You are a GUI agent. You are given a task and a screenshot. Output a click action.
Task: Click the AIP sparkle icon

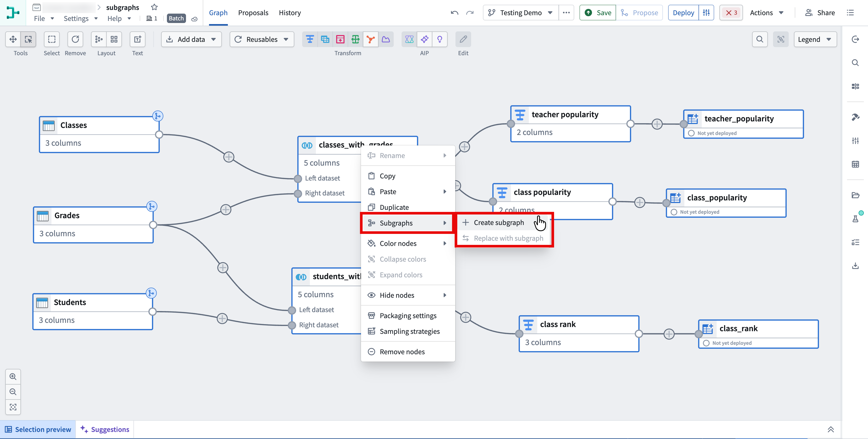click(425, 40)
